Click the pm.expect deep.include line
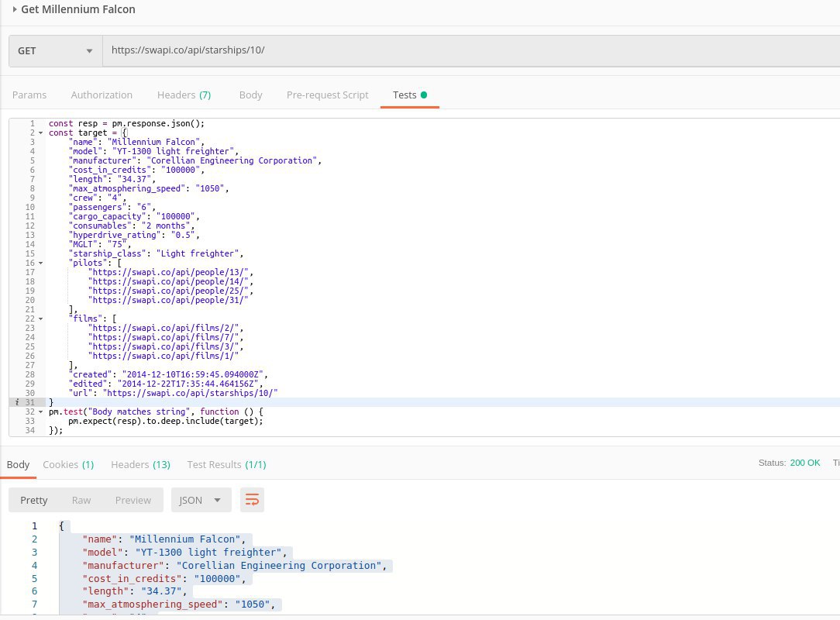840x620 pixels. coord(166,421)
